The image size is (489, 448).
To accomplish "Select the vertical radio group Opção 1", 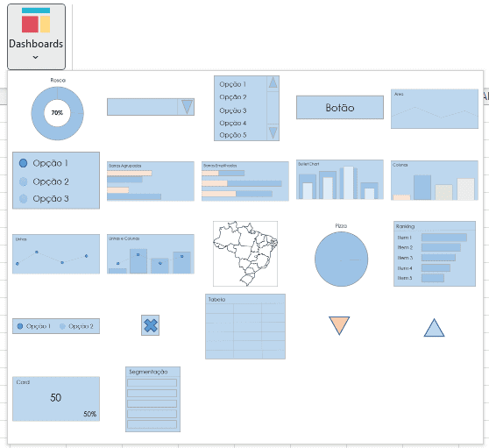I will pyautogui.click(x=43, y=163).
